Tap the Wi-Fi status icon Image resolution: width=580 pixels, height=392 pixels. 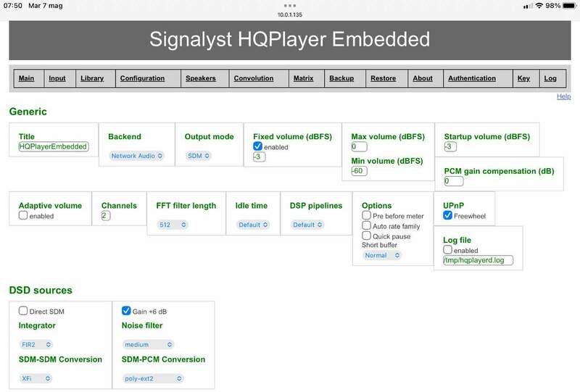tap(539, 6)
